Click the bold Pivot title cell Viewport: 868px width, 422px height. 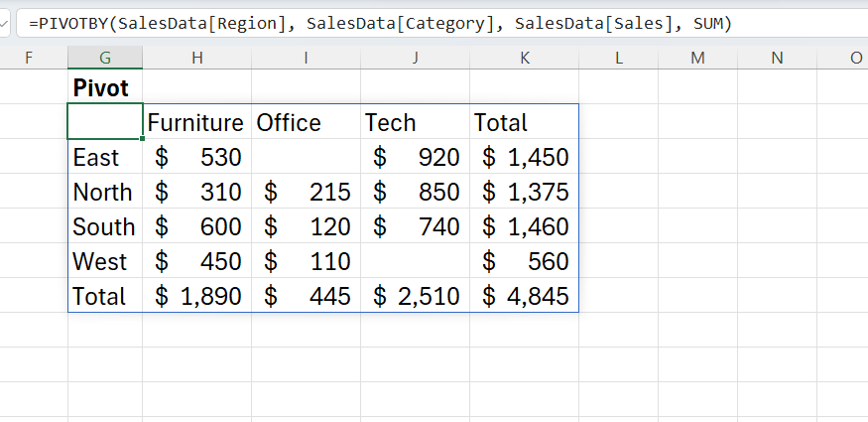pyautogui.click(x=105, y=87)
